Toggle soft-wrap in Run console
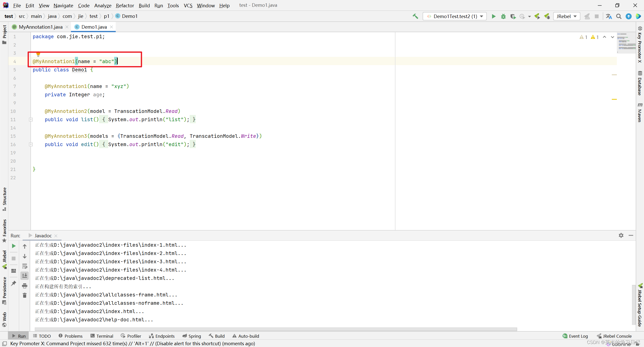 click(x=25, y=266)
